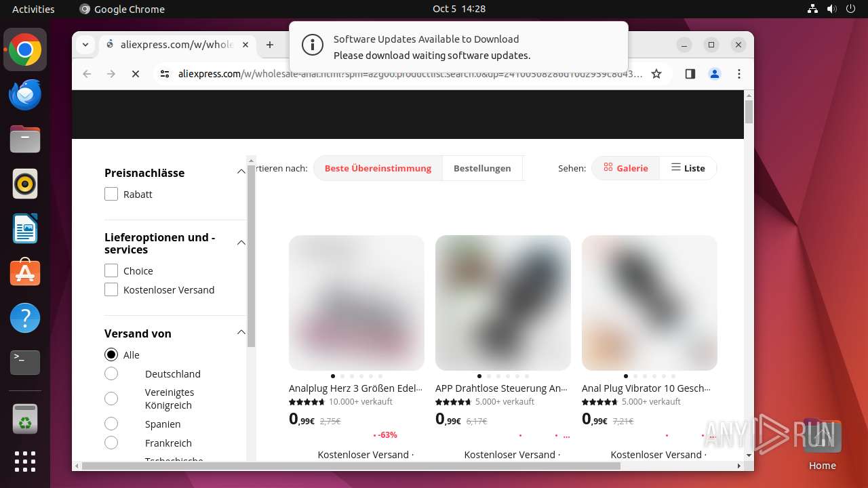Open the Google Chrome app menu
The width and height of the screenshot is (868, 488).
pyautogui.click(x=122, y=9)
